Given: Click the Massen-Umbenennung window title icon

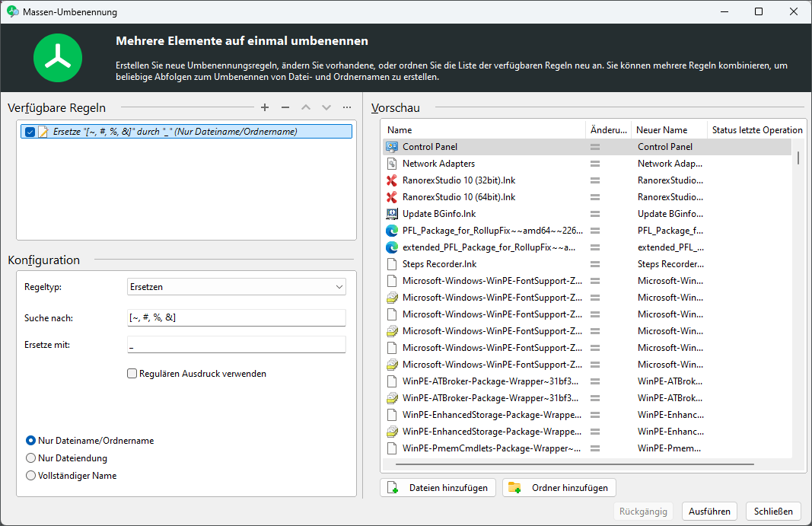Looking at the screenshot, I should (12, 11).
